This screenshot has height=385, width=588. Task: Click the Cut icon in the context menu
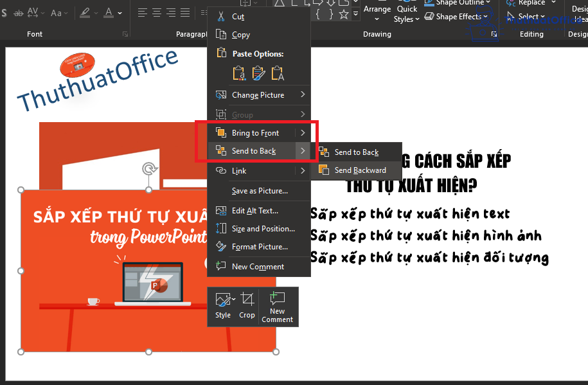click(x=221, y=16)
